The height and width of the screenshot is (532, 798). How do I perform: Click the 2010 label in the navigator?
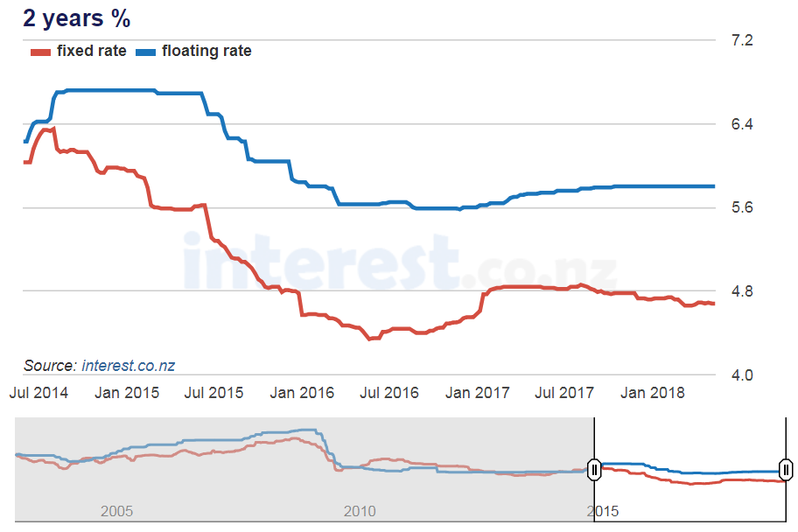pos(360,510)
